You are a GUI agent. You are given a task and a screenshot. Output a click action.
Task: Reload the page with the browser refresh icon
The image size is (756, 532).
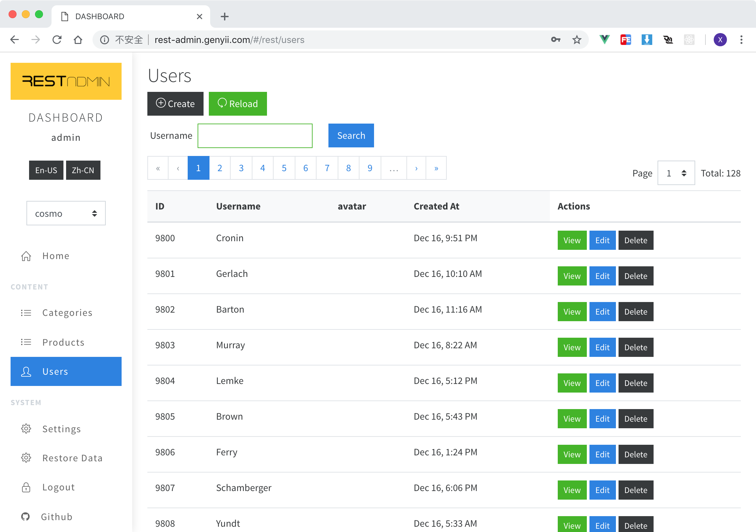pyautogui.click(x=57, y=40)
